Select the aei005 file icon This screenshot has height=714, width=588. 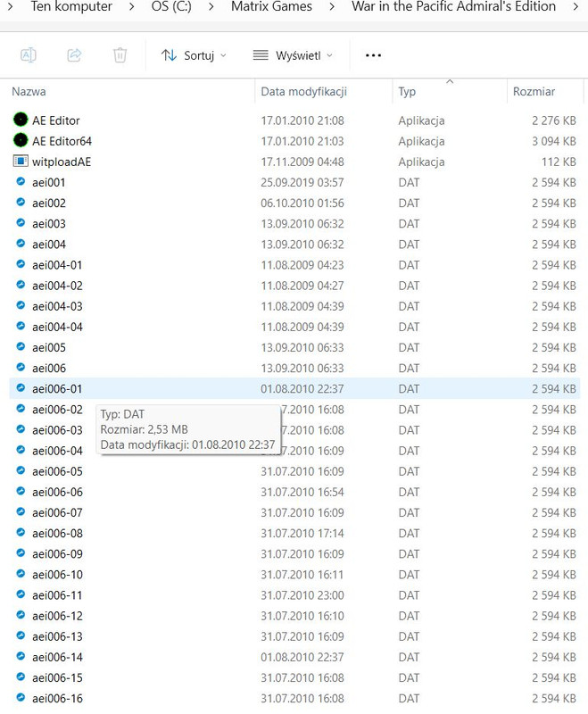21,346
